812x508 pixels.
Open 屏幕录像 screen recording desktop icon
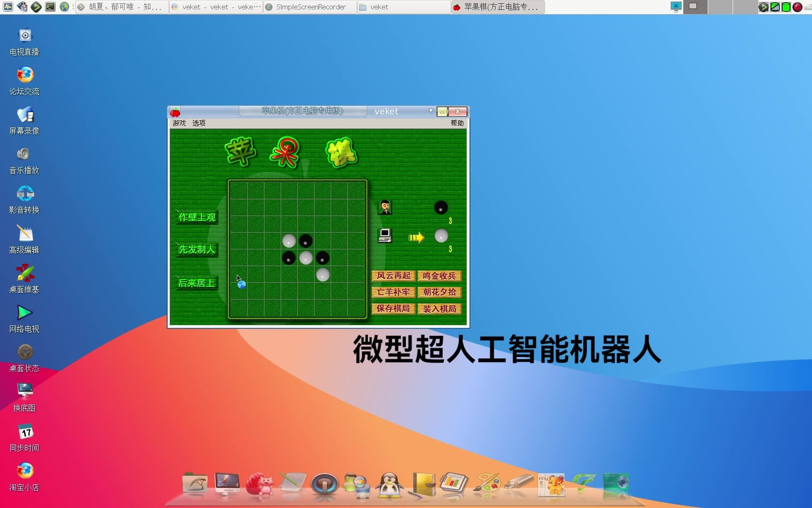[24, 120]
